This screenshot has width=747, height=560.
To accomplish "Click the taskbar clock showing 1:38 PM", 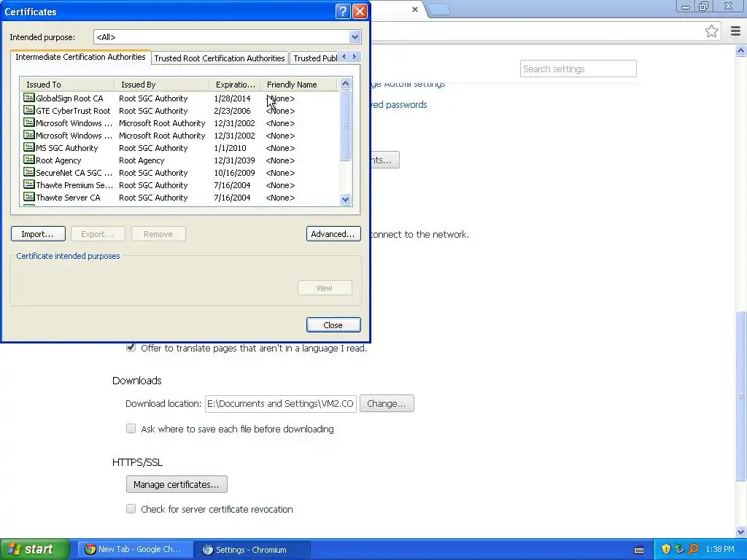I will click(x=720, y=549).
